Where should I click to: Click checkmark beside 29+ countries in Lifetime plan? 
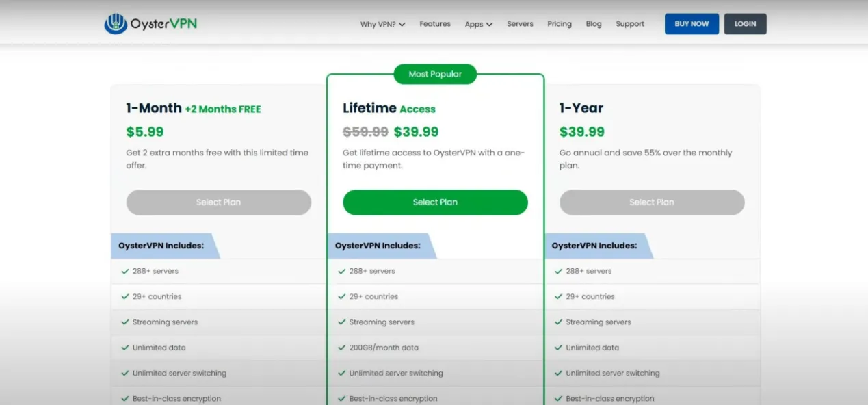tap(342, 297)
